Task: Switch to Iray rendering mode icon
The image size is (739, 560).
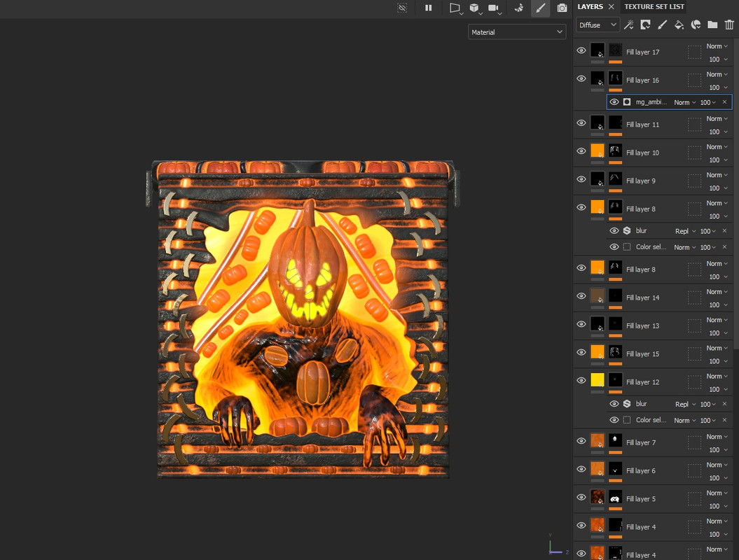Action: click(x=519, y=8)
